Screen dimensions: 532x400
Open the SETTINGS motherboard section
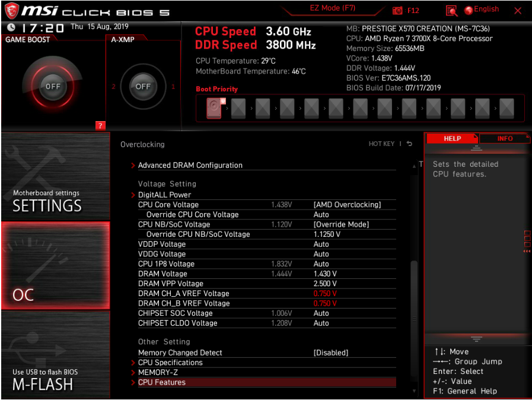55,176
